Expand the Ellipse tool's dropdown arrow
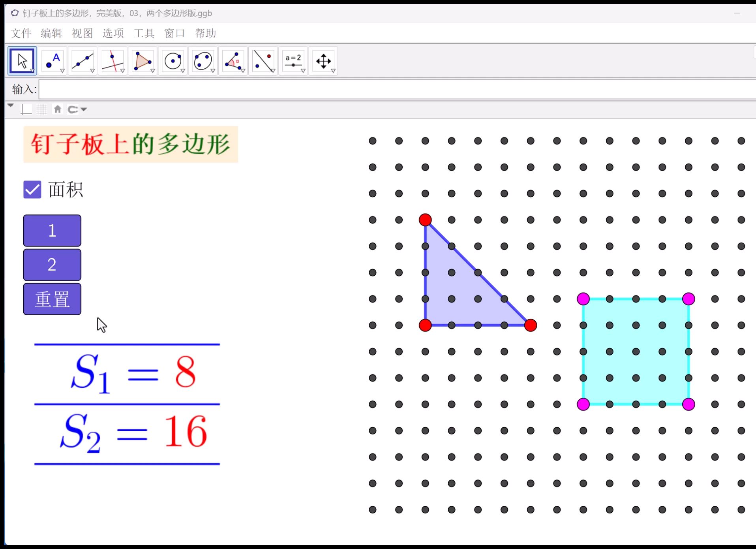The height and width of the screenshot is (549, 756). point(213,71)
